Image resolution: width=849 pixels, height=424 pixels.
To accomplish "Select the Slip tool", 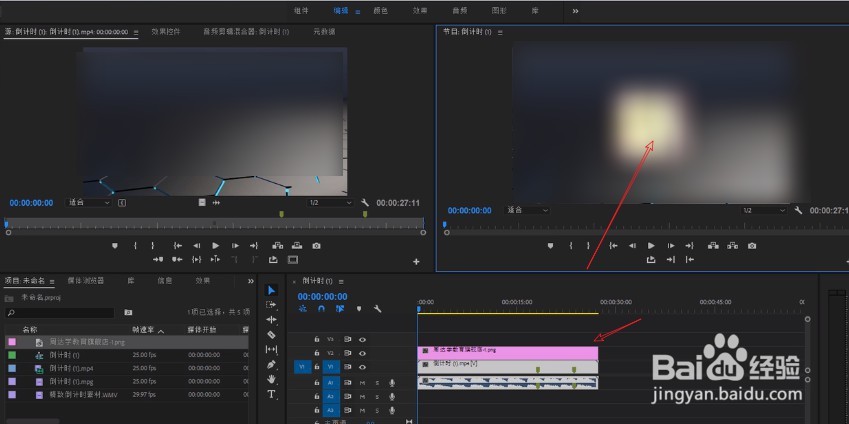I will (x=271, y=349).
